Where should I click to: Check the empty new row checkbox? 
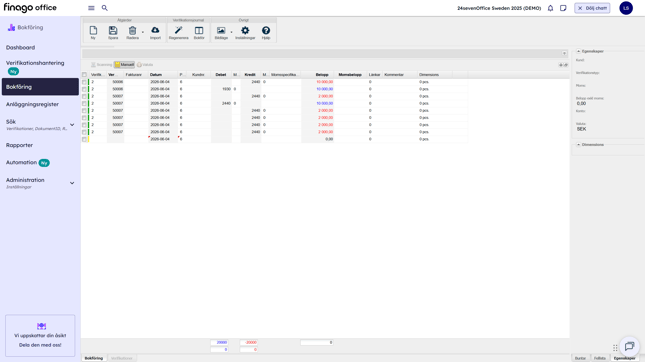tap(84, 139)
